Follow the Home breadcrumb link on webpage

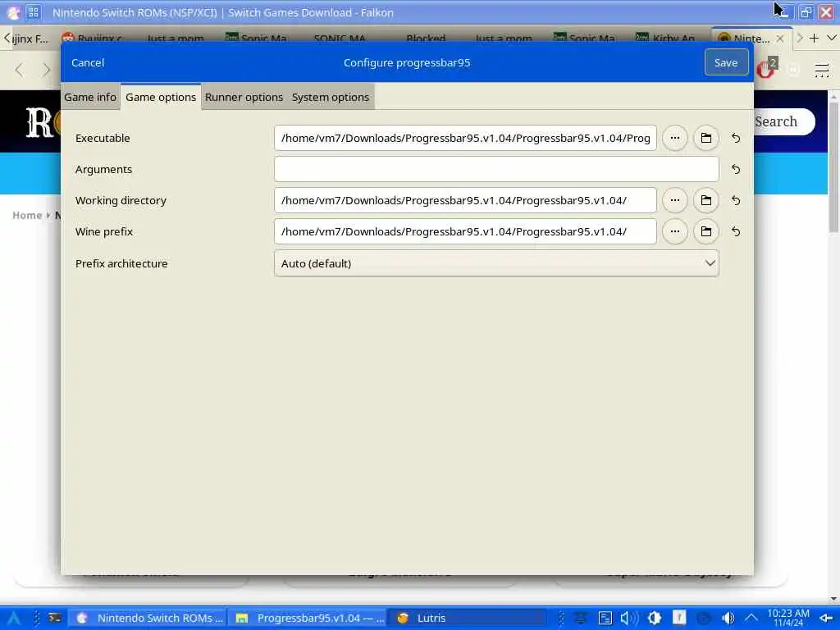click(x=27, y=216)
